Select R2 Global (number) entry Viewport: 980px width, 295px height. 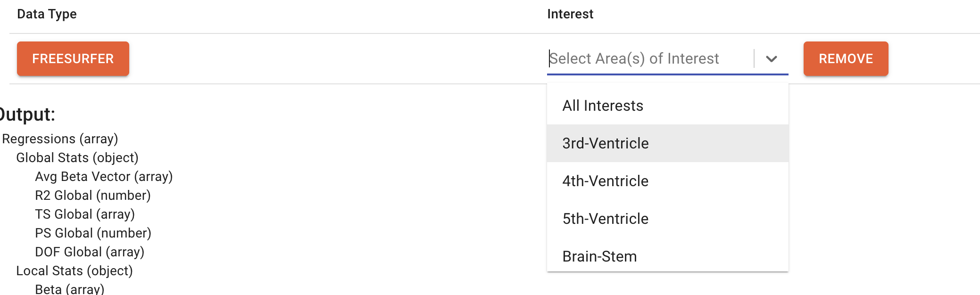(93, 196)
